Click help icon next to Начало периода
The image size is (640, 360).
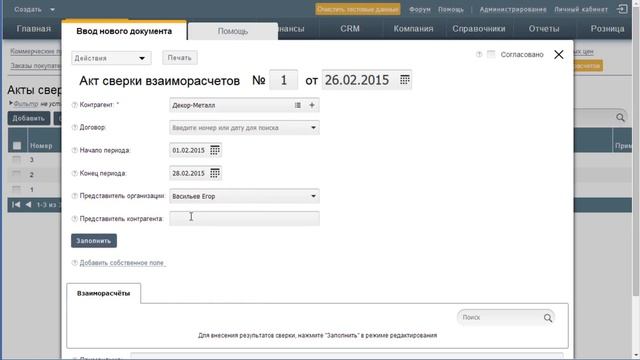tap(75, 151)
